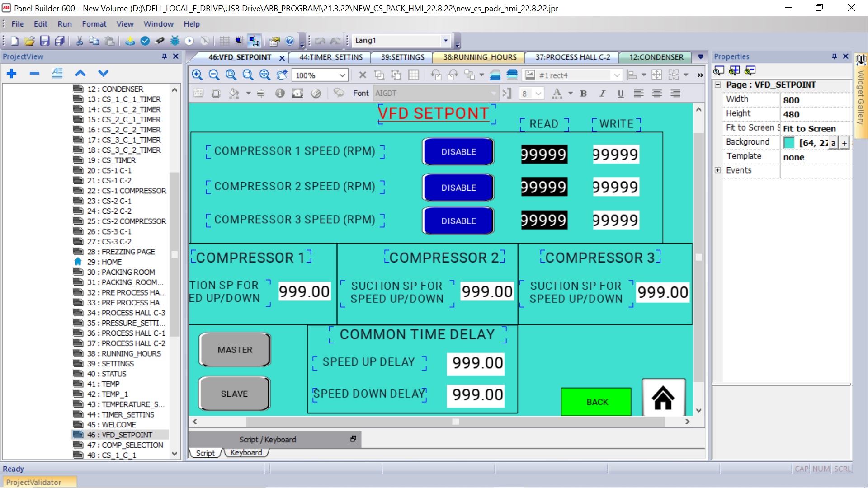The image size is (868, 488).
Task: Open the Lang1 language dropdown
Action: [445, 40]
